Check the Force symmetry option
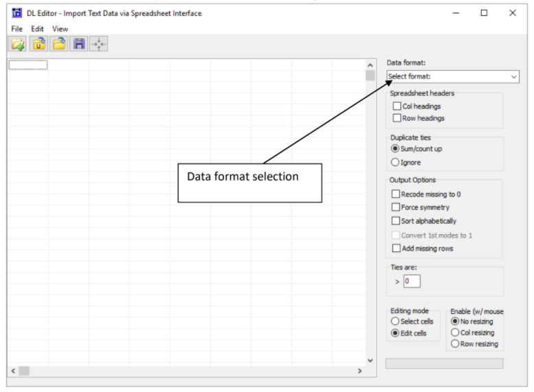The width and height of the screenshot is (534, 392). point(396,207)
